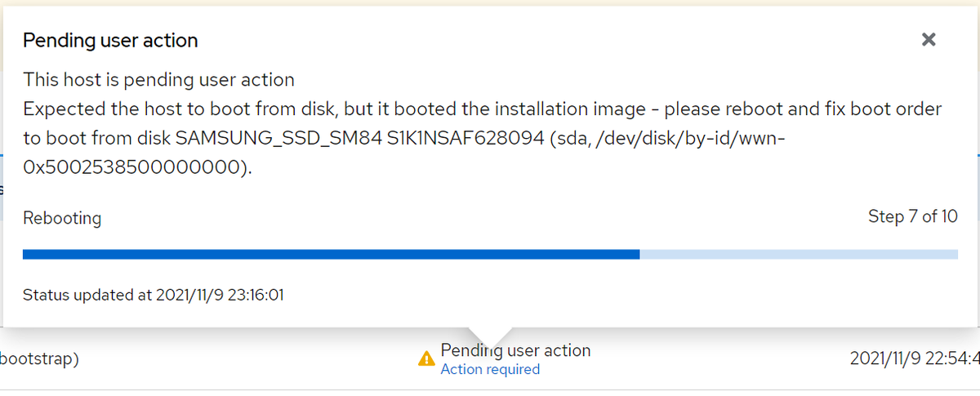Viewport: 980px width, 396px height.
Task: Click the yellow warning triangle icon
Action: click(x=426, y=358)
